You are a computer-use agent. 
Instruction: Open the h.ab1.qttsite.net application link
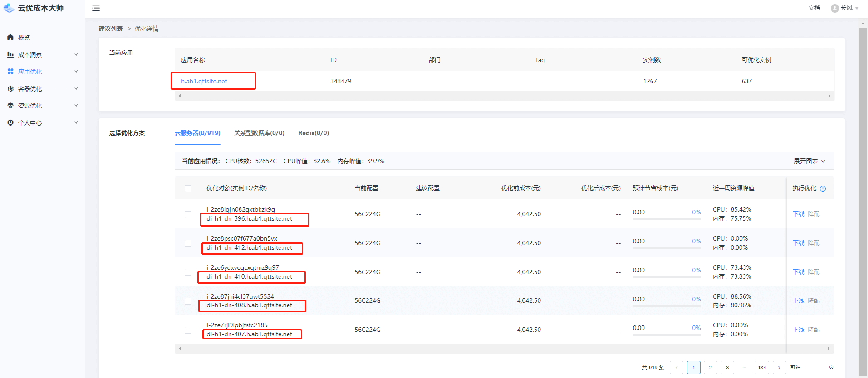(204, 81)
